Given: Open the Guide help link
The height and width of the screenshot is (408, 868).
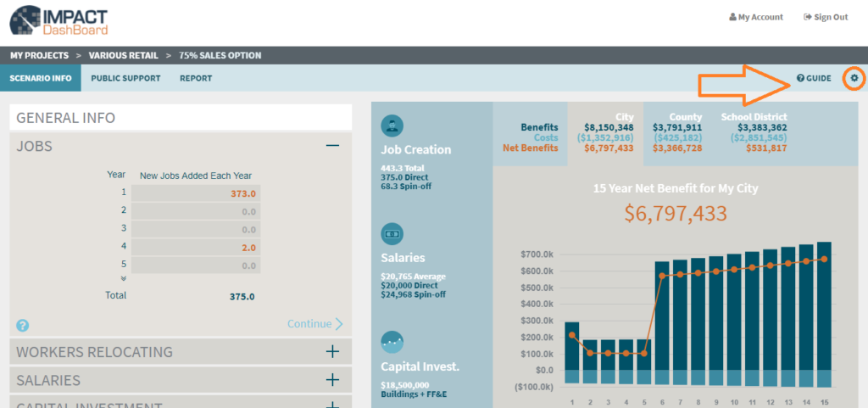Looking at the screenshot, I should coord(814,78).
